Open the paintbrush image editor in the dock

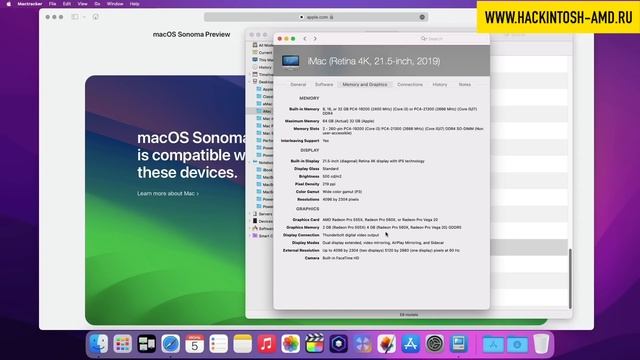click(x=387, y=344)
